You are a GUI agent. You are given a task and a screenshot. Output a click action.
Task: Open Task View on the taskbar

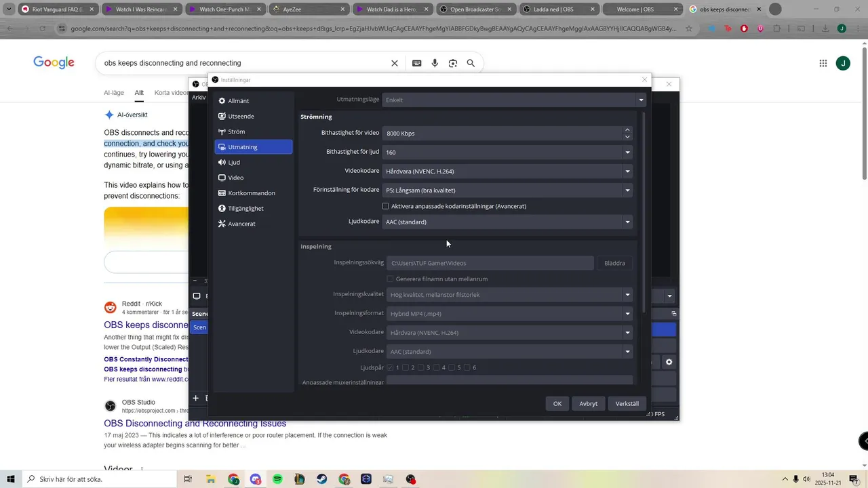click(x=189, y=479)
